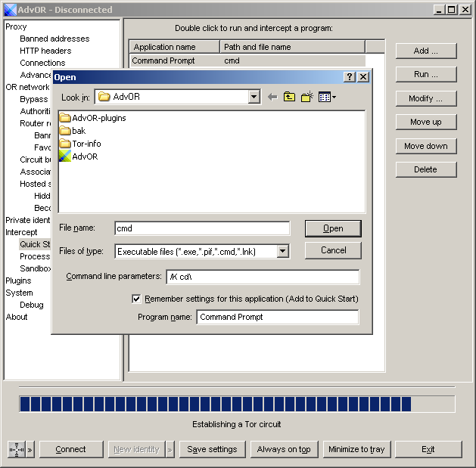Expand the arrow next to New identity

tap(170, 449)
